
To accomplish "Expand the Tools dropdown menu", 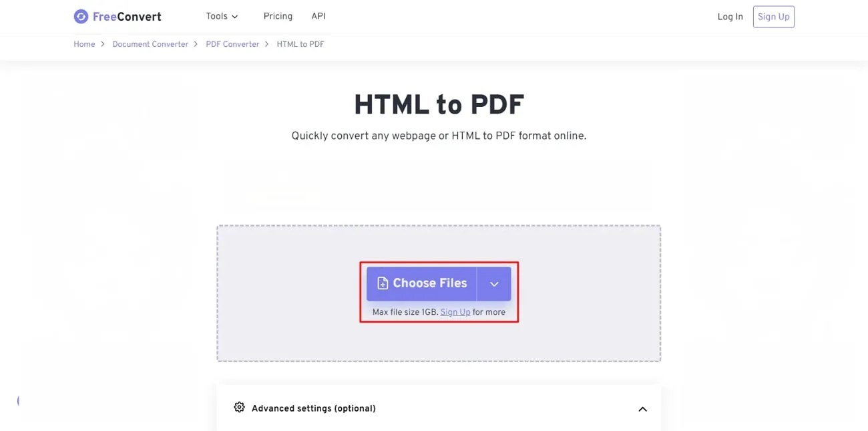I will pos(222,16).
